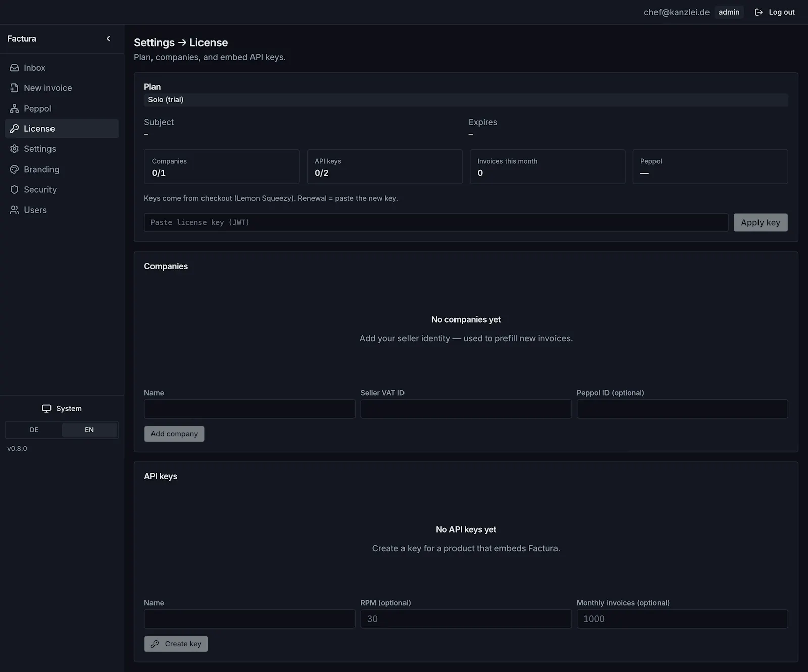Click the Inbox tray icon in sidebar
The width and height of the screenshot is (808, 672).
click(x=14, y=68)
